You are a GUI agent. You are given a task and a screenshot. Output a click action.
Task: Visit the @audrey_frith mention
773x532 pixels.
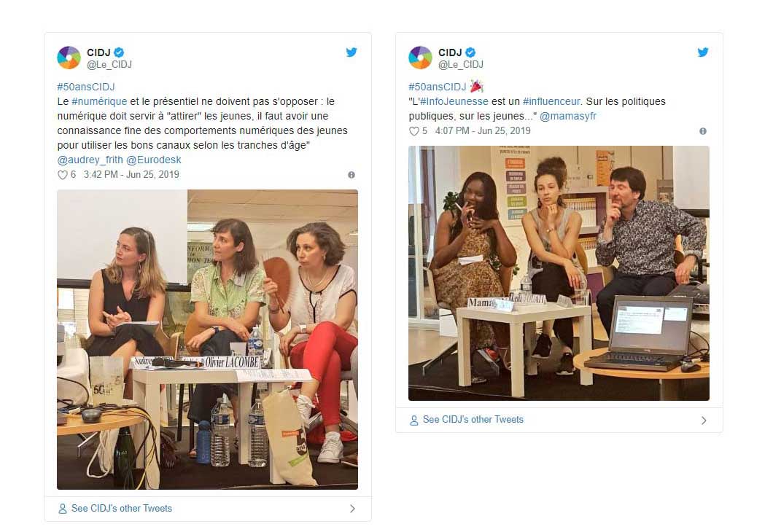[90, 160]
